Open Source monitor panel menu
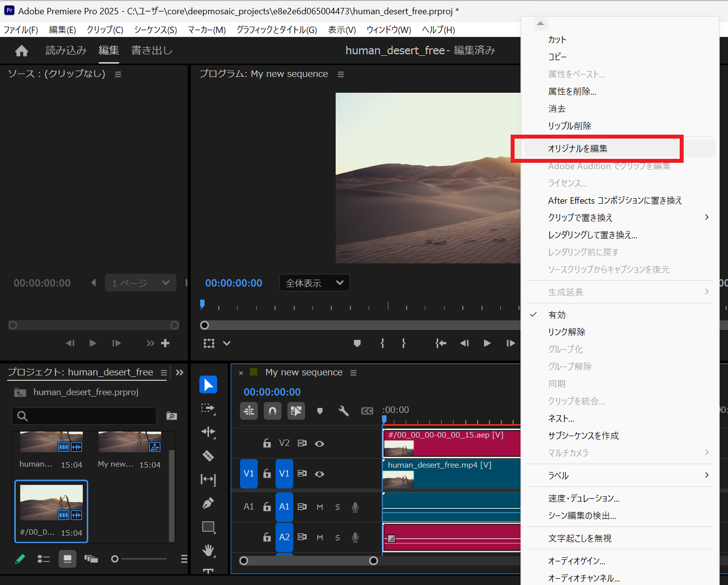This screenshot has width=728, height=585. click(x=118, y=74)
